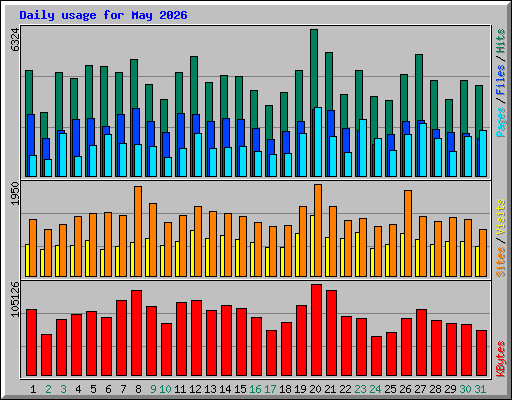
Task: Click the 'Daily usage for May 2026' title
Action: tap(103, 15)
